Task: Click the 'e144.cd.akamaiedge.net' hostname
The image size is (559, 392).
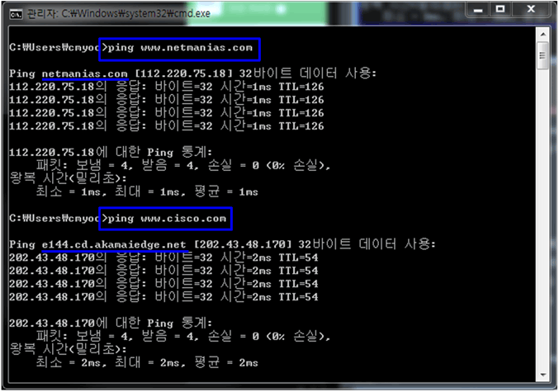Action: tap(114, 244)
